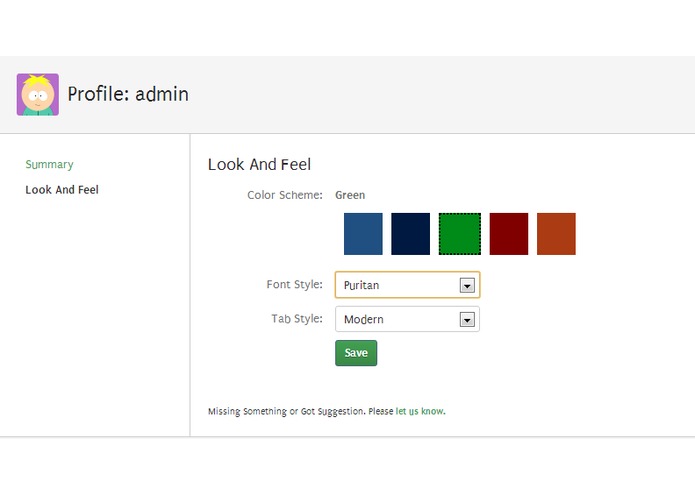Pick the green color scheme swatch

click(460, 234)
